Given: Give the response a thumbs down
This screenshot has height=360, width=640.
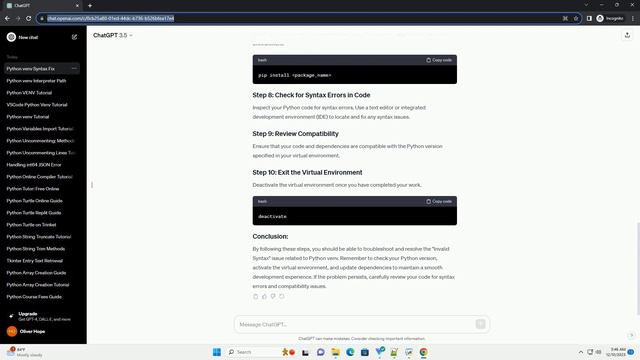Looking at the screenshot, I should 273,296.
